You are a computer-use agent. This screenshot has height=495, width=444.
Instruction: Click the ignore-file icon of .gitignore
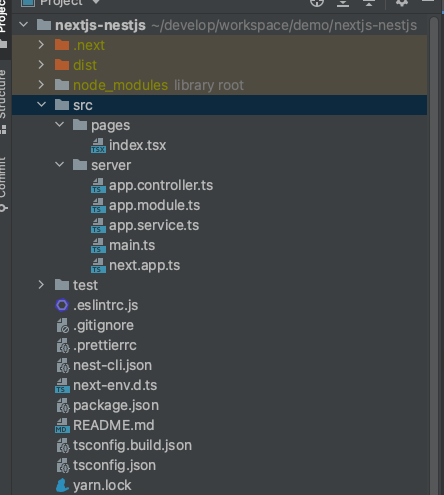coord(63,325)
